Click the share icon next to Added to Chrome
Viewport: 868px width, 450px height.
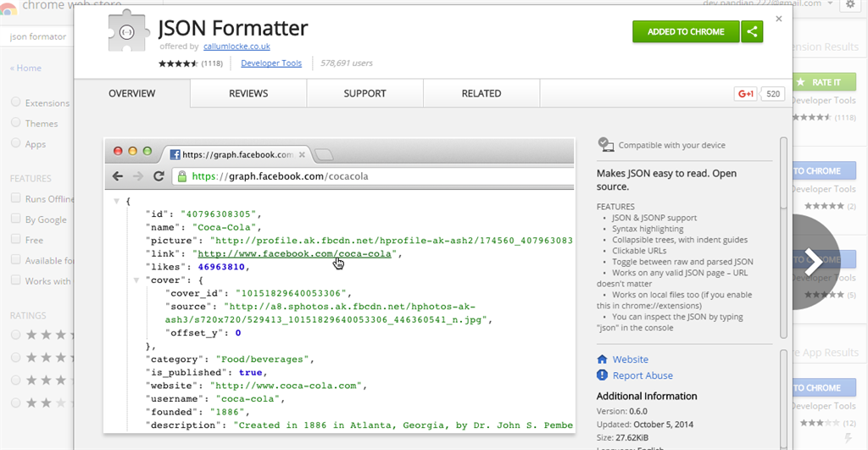pos(752,31)
